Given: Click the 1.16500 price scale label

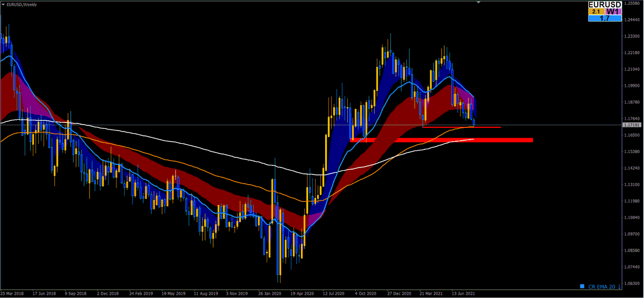Looking at the screenshot, I should pyautogui.click(x=633, y=135).
